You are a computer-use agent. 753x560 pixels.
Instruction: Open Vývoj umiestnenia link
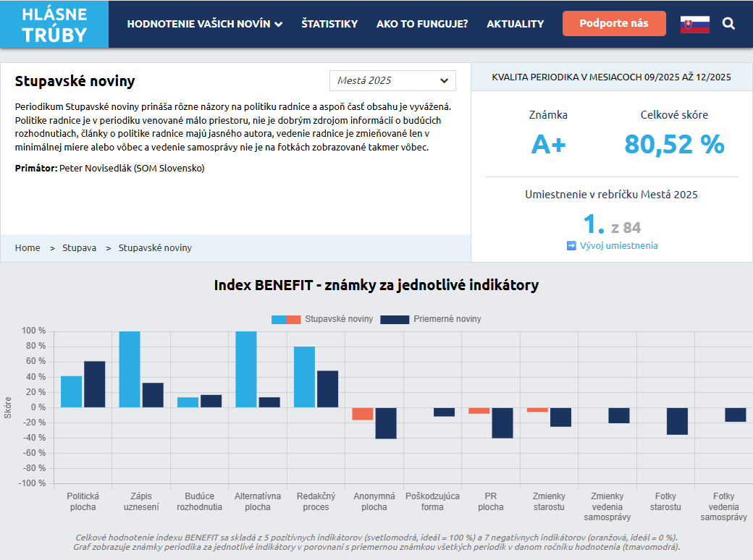pos(619,246)
